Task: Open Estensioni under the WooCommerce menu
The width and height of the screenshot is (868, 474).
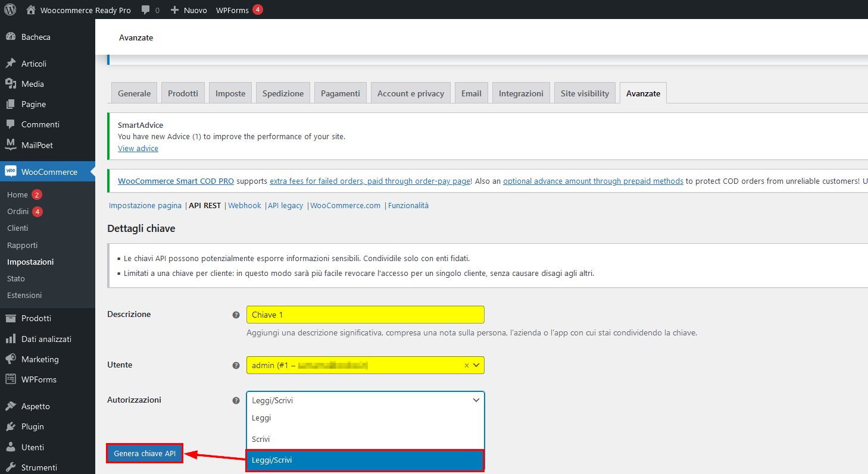Action: (24, 295)
